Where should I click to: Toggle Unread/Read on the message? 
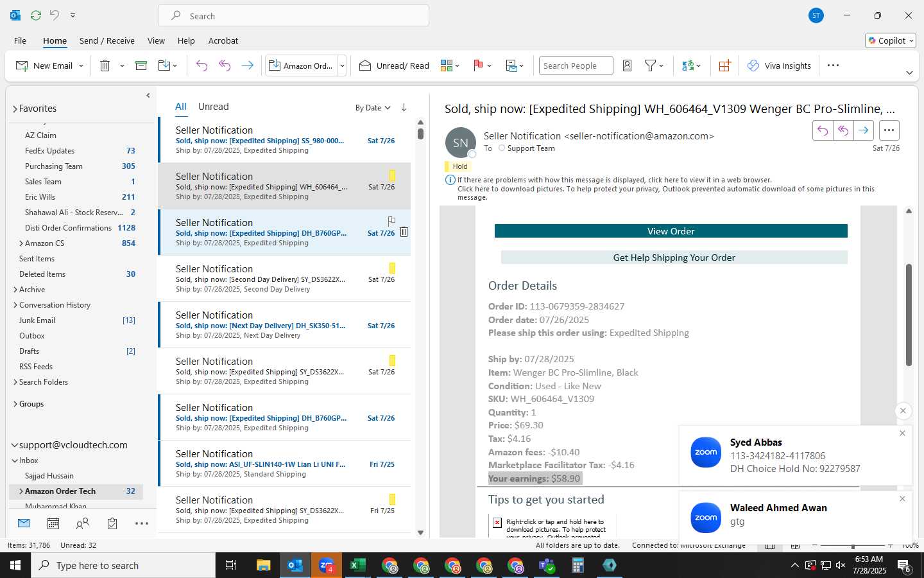(394, 66)
